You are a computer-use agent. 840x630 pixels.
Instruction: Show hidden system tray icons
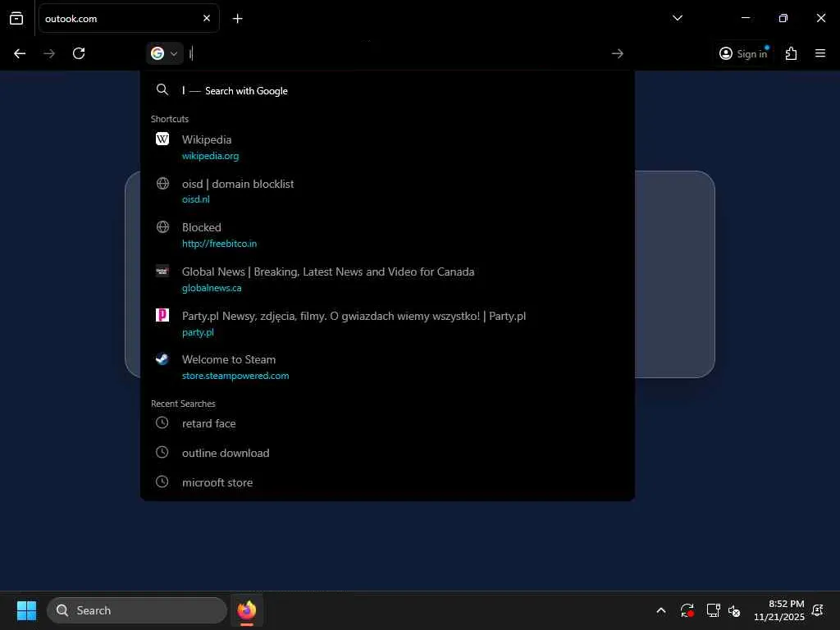[661, 610]
